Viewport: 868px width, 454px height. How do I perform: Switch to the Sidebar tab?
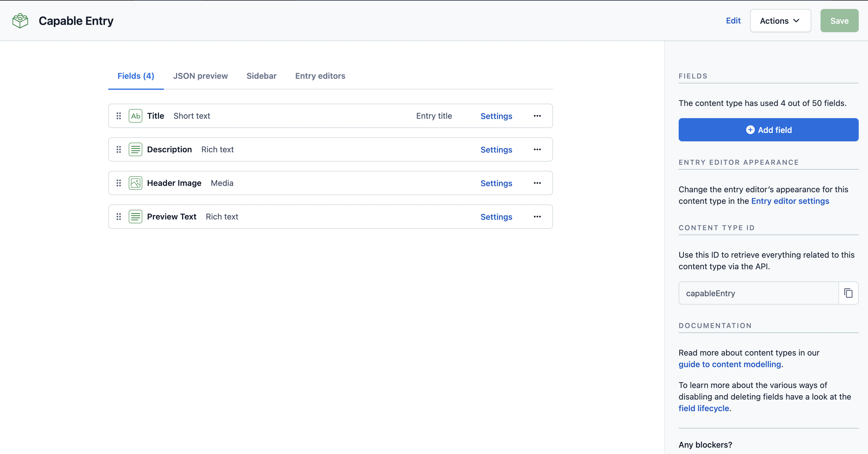[261, 76]
